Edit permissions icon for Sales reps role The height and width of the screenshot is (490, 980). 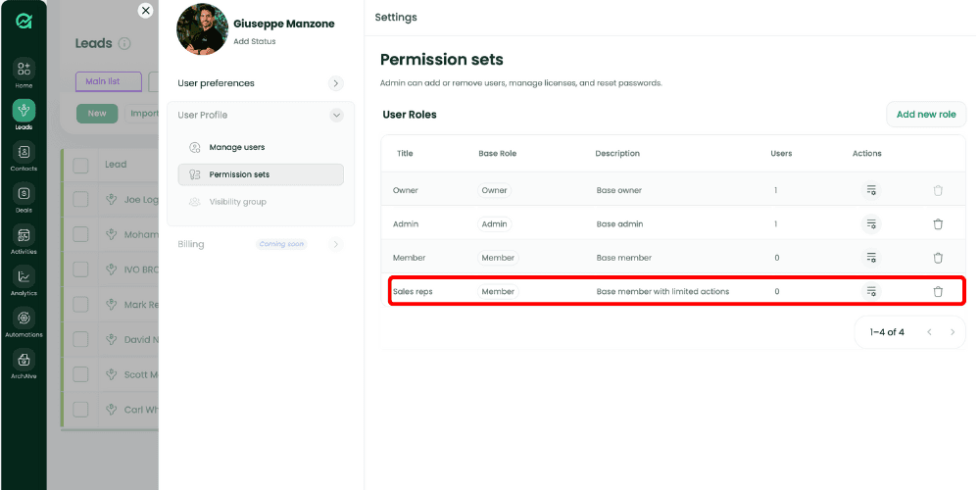tap(871, 291)
